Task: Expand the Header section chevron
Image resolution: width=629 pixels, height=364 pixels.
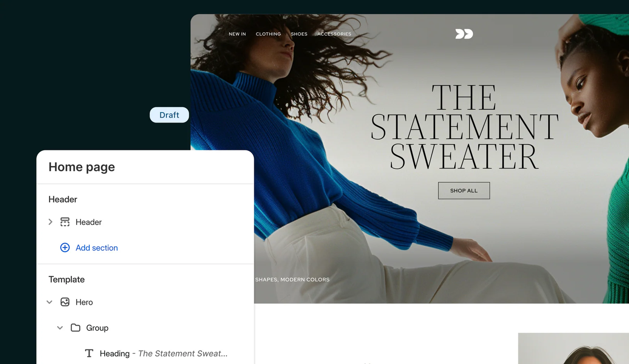Action: 50,222
